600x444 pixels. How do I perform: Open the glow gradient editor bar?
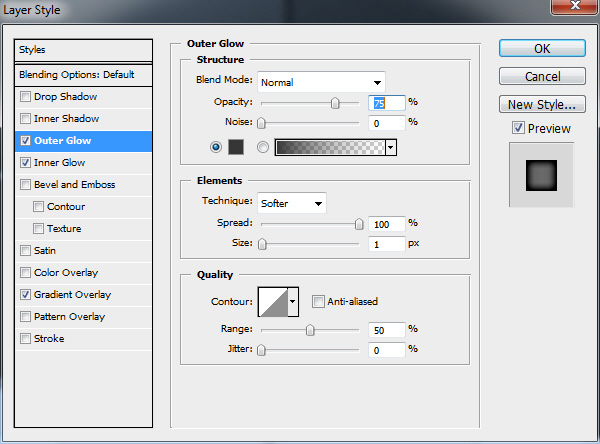[330, 147]
